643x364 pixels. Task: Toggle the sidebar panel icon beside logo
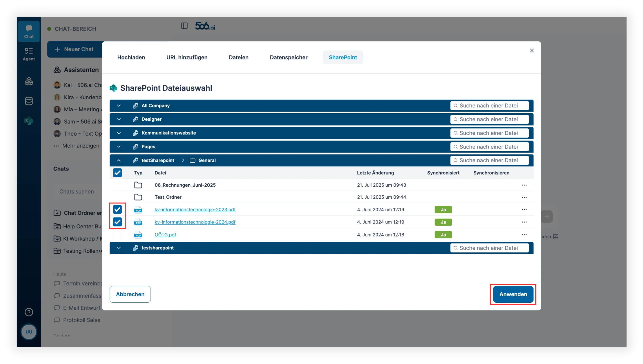click(184, 26)
